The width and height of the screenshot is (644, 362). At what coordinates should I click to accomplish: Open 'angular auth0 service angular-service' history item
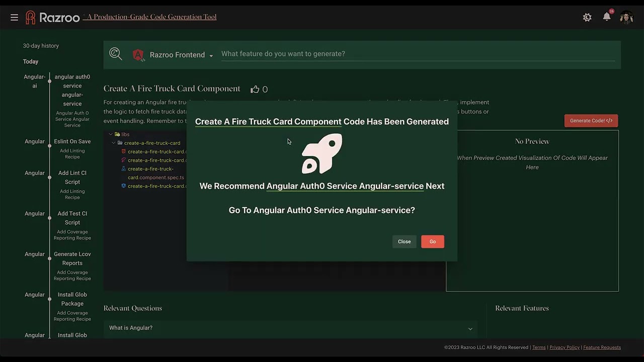tap(72, 90)
